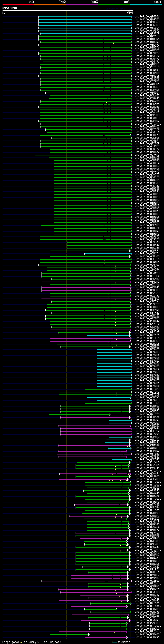The image size is (164, 644).
Task: Select the UniRef100_P91931 label
Action: 147,570
